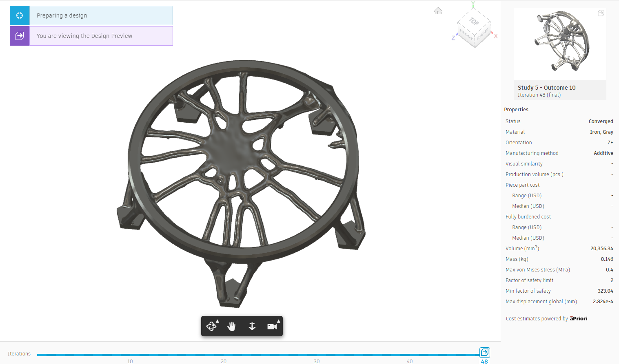This screenshot has height=364, width=619.
Task: Click the final iteration marker icon
Action: click(x=485, y=352)
